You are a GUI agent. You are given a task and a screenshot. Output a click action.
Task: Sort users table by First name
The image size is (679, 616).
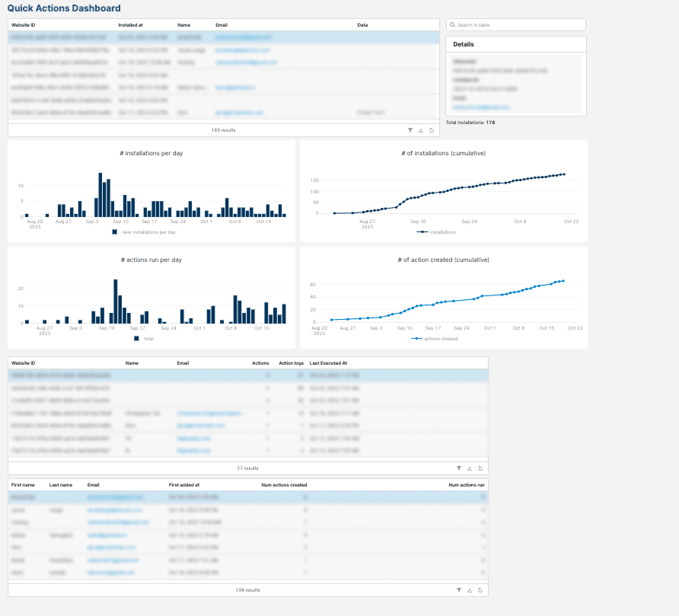click(23, 485)
